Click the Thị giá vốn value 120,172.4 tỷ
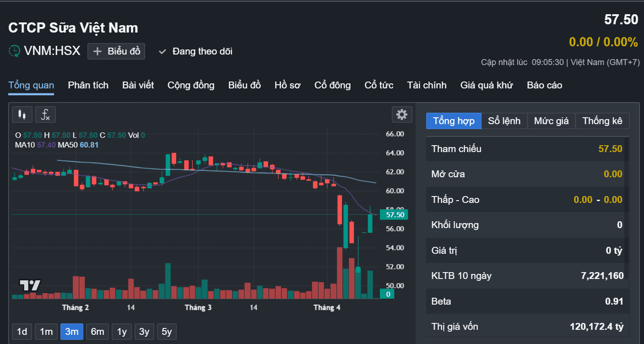The height and width of the screenshot is (344, 644). (x=597, y=327)
